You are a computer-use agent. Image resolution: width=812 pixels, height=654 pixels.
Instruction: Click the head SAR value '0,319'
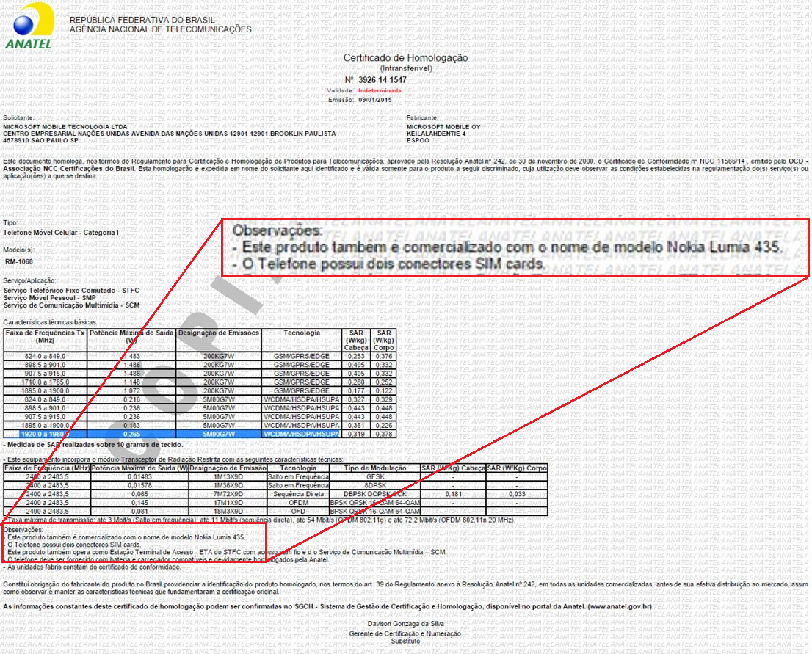[x=356, y=434]
